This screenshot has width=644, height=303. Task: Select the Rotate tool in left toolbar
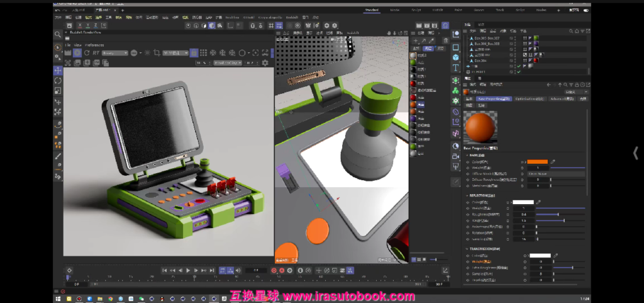tap(58, 81)
